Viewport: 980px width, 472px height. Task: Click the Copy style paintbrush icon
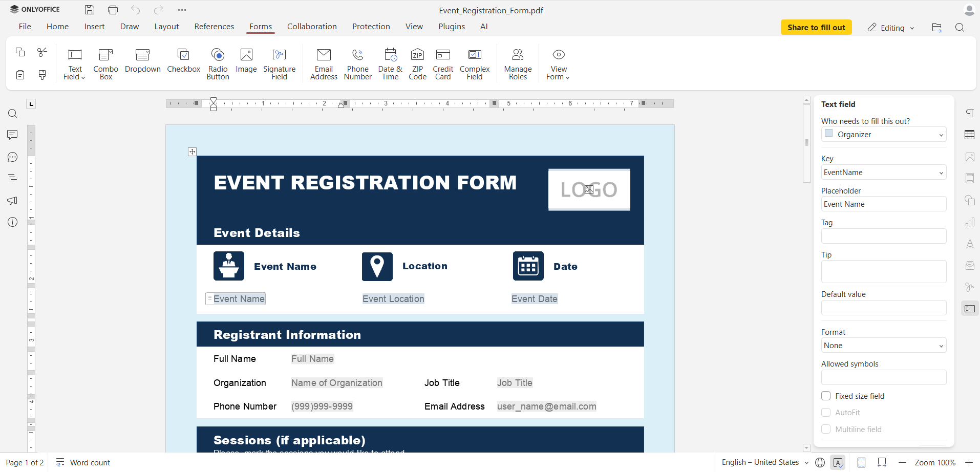(42, 75)
